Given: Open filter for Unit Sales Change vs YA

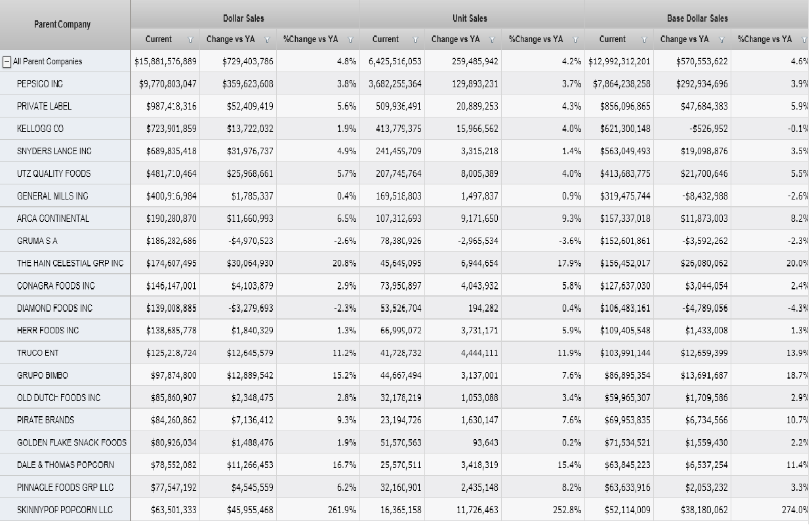Looking at the screenshot, I should [x=493, y=40].
